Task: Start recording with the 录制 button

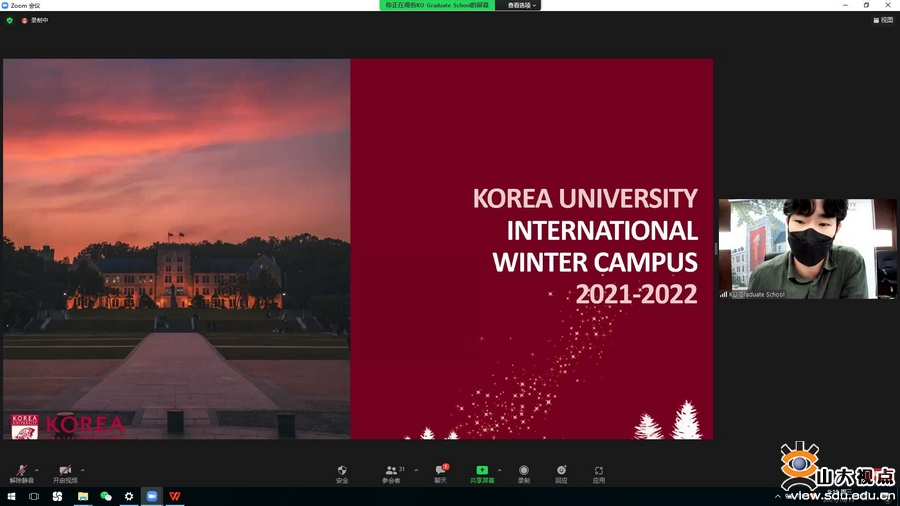Action: [x=523, y=474]
